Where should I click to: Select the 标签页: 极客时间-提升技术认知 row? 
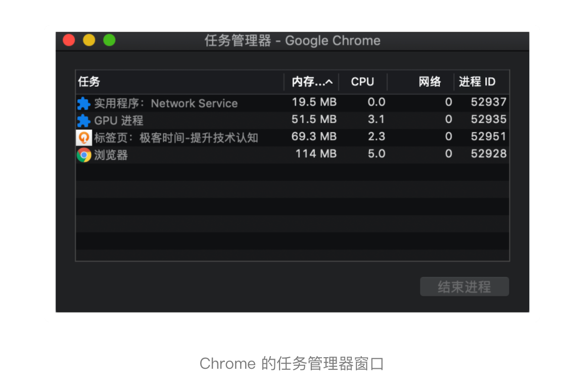click(292, 138)
